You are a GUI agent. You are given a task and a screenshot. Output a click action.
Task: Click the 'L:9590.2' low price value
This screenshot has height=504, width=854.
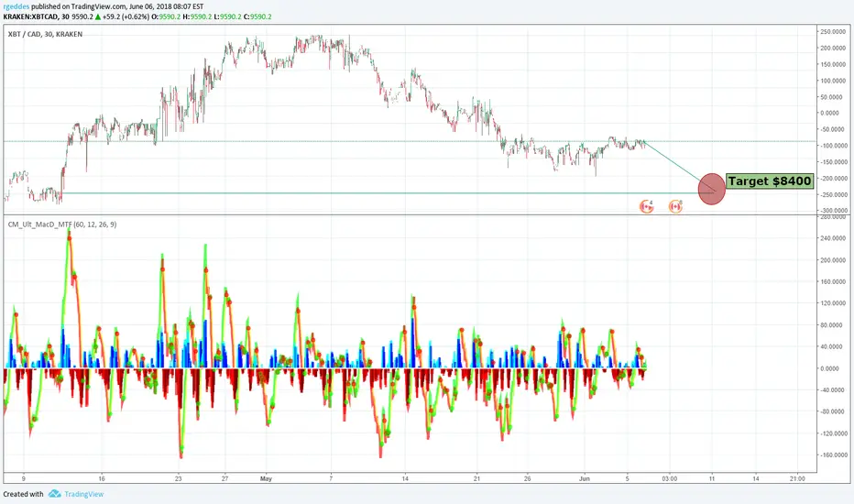pyautogui.click(x=227, y=16)
